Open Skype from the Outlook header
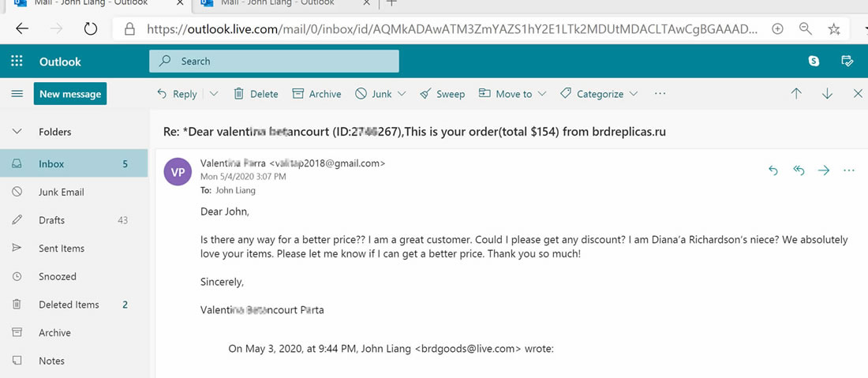Viewport: 868px width, 378px height. point(814,61)
